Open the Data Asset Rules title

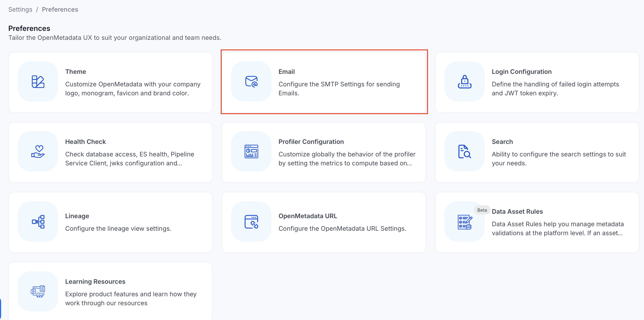tap(517, 211)
